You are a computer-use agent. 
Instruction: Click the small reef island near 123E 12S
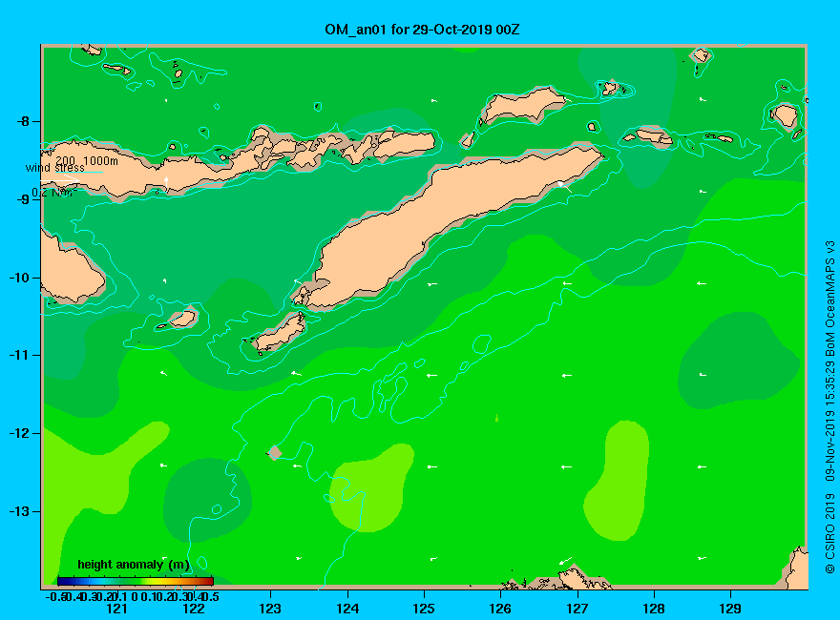coord(275,453)
